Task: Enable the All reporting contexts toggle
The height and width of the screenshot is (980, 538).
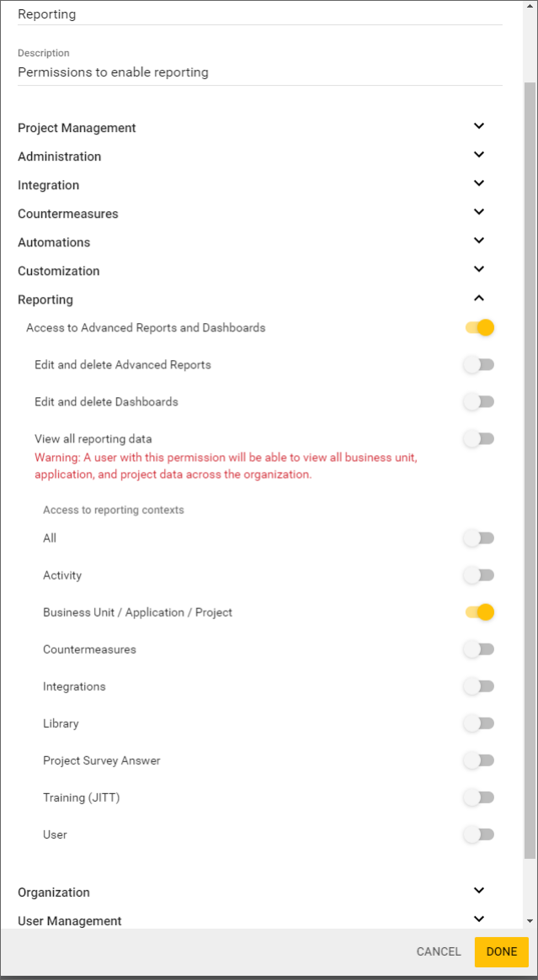Action: [478, 538]
